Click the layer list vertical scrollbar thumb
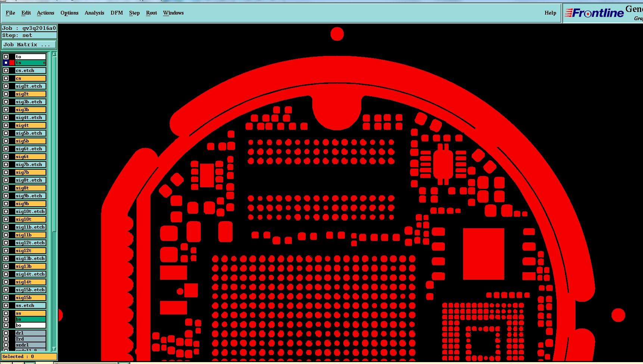 pyautogui.click(x=54, y=144)
